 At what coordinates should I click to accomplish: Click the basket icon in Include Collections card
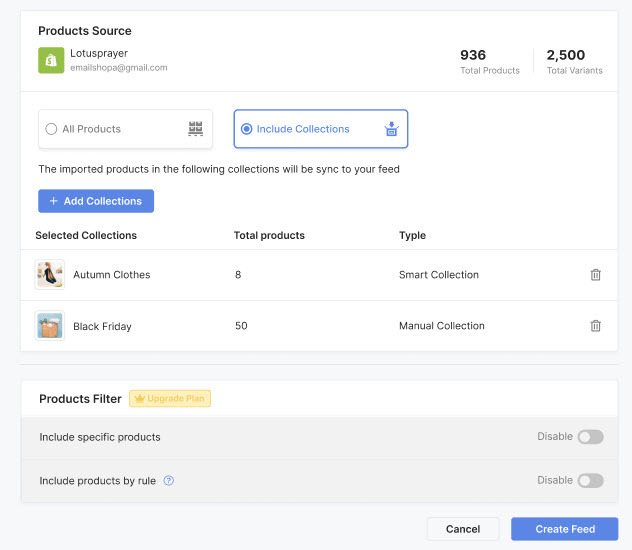391,129
